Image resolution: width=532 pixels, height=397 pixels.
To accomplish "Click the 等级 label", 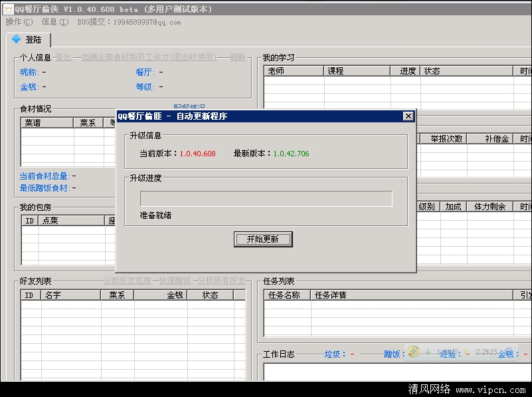I will coord(145,87).
